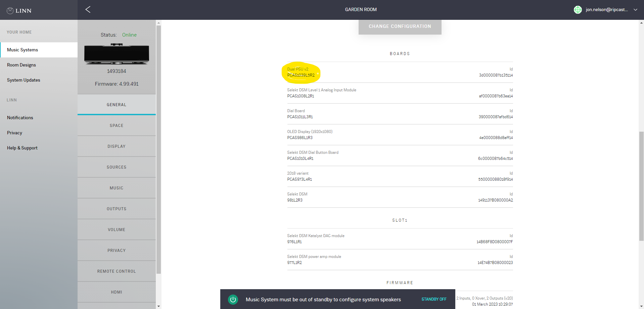Image resolution: width=644 pixels, height=309 pixels.
Task: Click Id value 1491137B080000A2
Action: pyautogui.click(x=496, y=200)
